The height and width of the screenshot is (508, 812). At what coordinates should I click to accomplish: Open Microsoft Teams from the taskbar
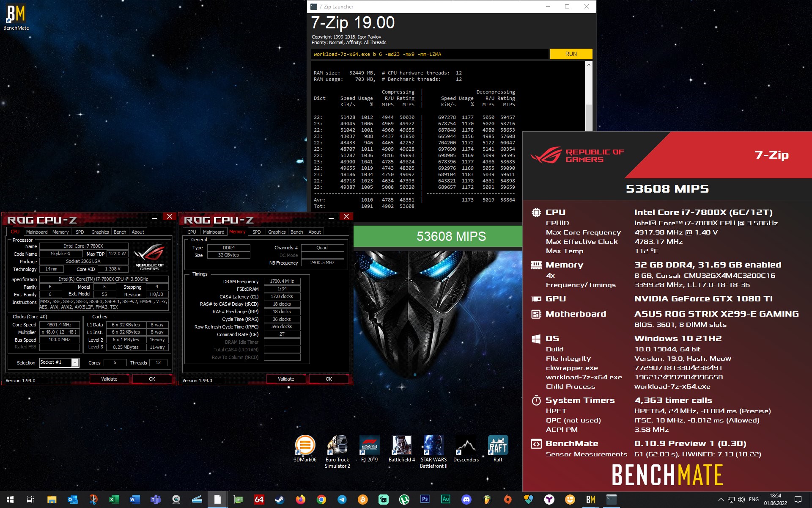[x=155, y=500]
